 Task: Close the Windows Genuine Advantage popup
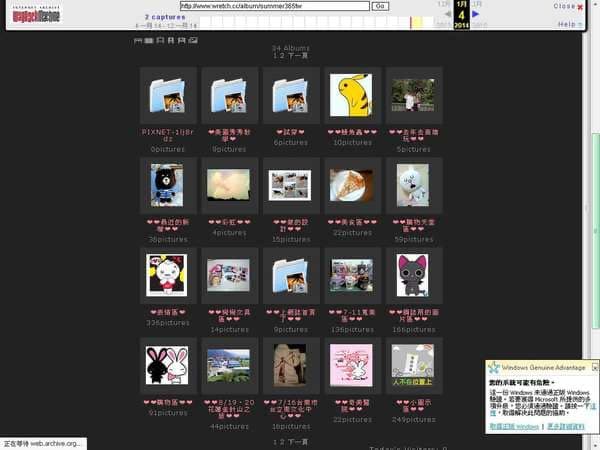pyautogui.click(x=595, y=367)
